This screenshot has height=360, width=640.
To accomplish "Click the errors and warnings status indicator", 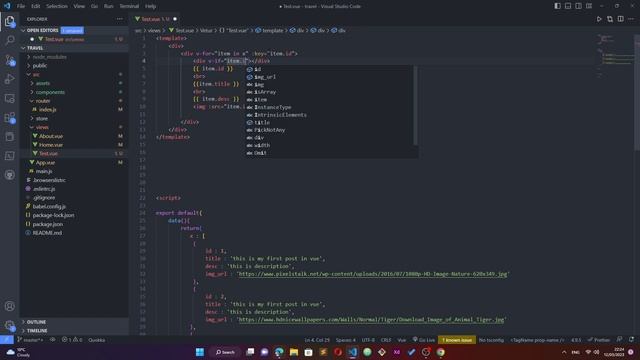I will click(72, 340).
